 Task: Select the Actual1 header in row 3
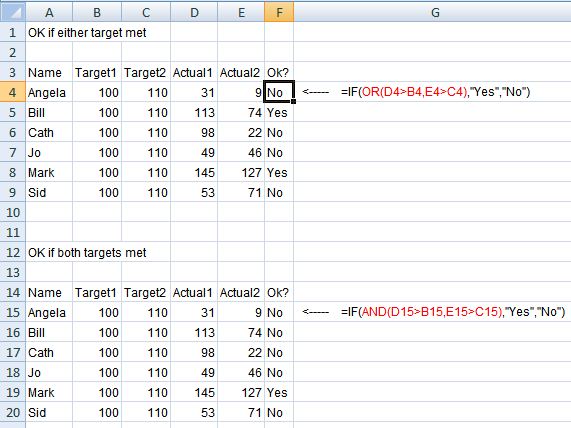(x=192, y=72)
